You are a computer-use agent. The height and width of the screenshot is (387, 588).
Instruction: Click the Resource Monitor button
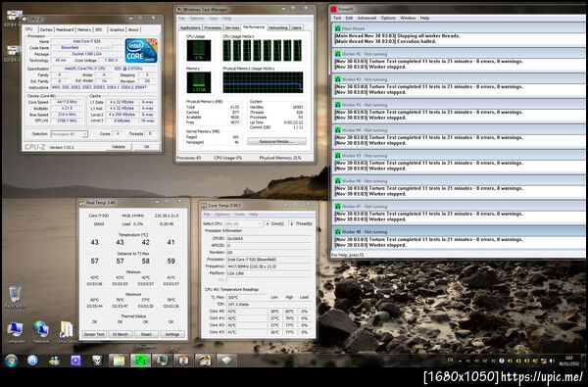click(x=276, y=141)
